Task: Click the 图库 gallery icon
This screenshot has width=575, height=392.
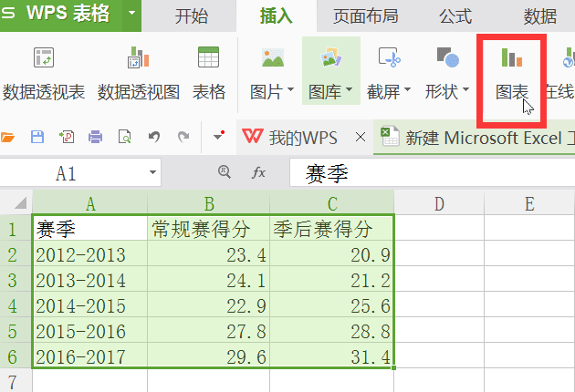Action: pos(330,57)
